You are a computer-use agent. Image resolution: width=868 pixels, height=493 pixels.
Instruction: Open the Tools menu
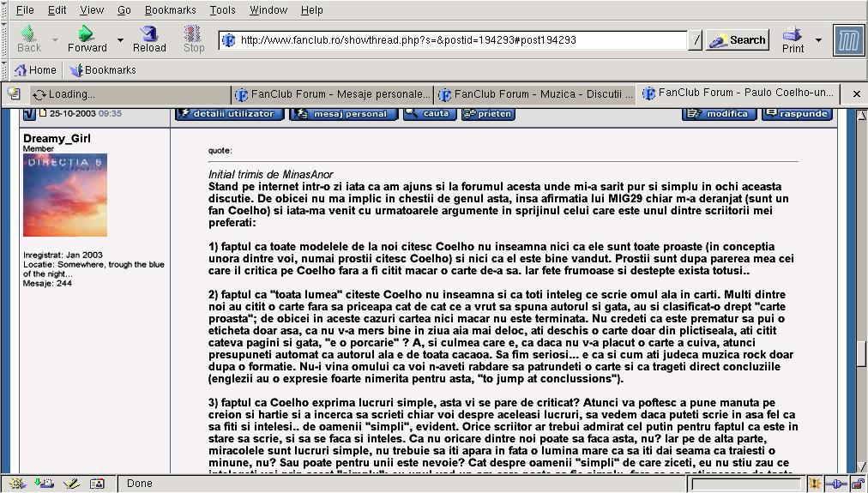[222, 10]
